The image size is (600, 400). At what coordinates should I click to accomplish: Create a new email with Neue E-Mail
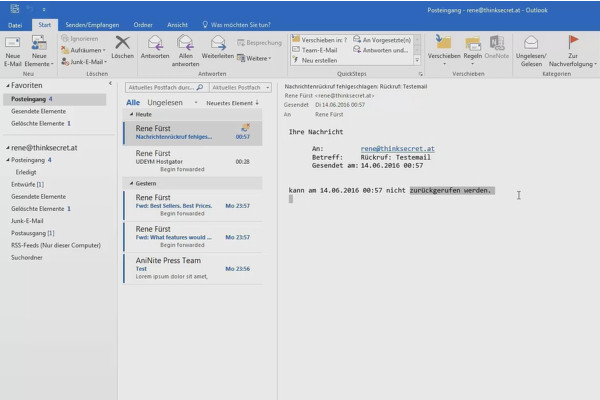click(13, 51)
